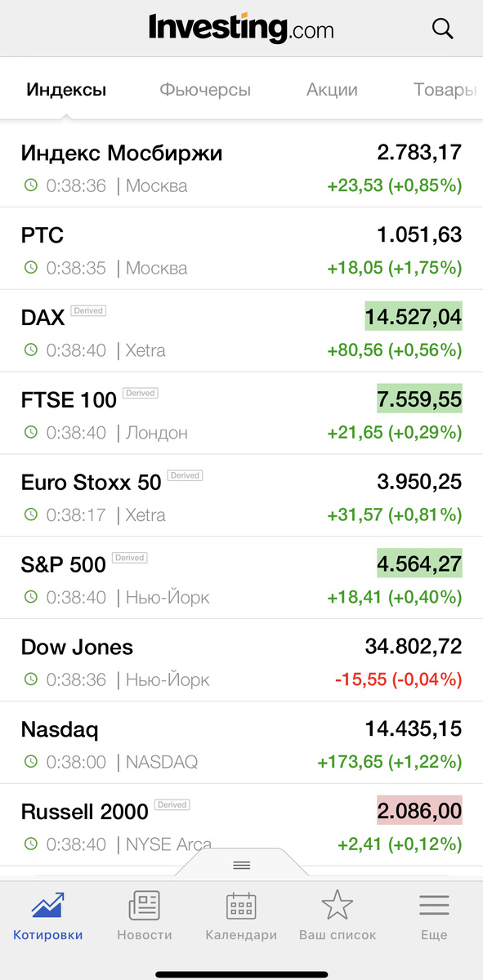
Task: Tap the Derived badge beside Russell 2000
Action: click(x=172, y=803)
